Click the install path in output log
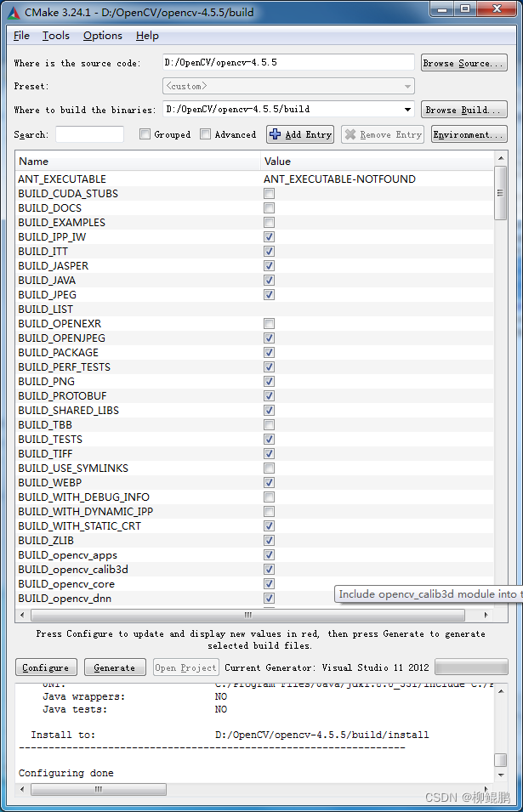The image size is (523, 812). pyautogui.click(x=321, y=735)
